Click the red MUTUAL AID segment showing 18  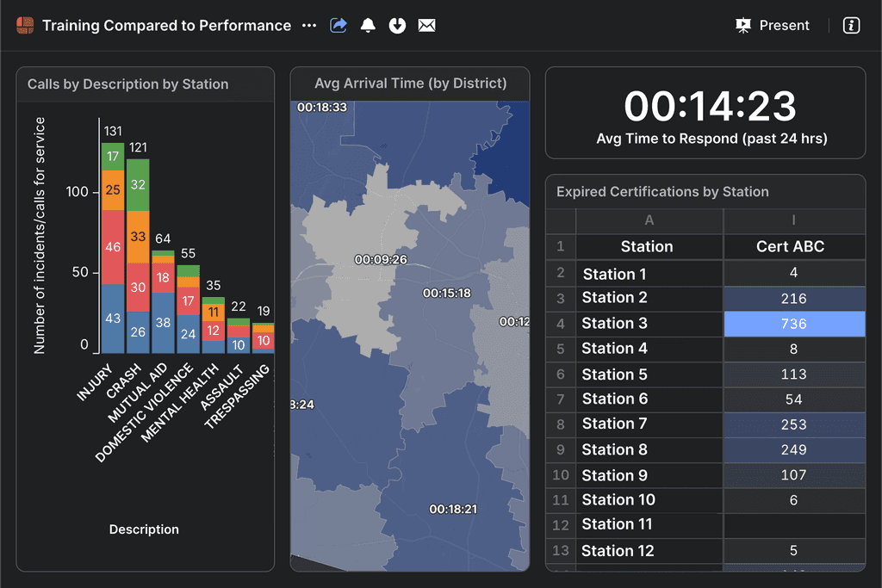click(163, 277)
